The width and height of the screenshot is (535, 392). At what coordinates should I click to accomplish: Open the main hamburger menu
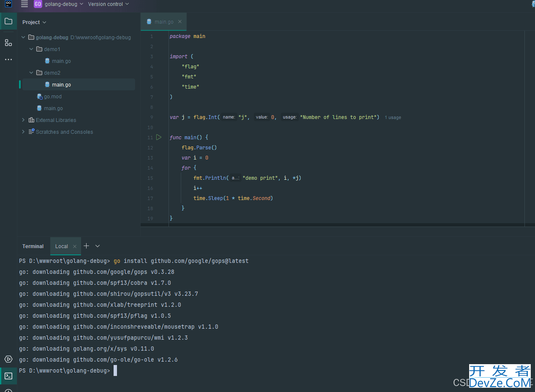(x=24, y=4)
